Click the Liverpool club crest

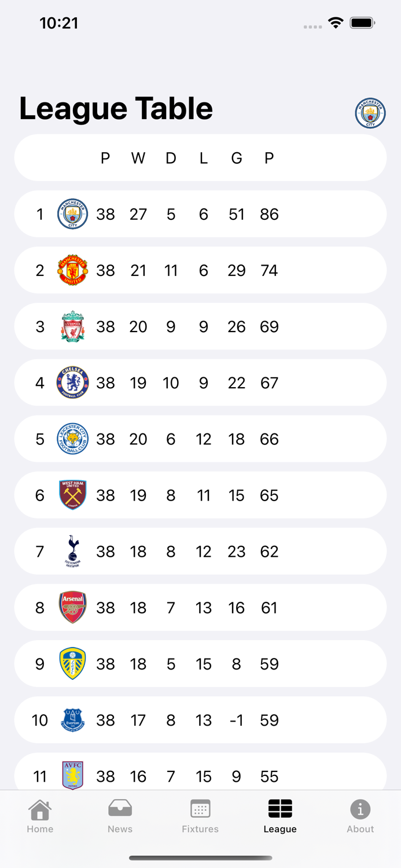tap(72, 326)
